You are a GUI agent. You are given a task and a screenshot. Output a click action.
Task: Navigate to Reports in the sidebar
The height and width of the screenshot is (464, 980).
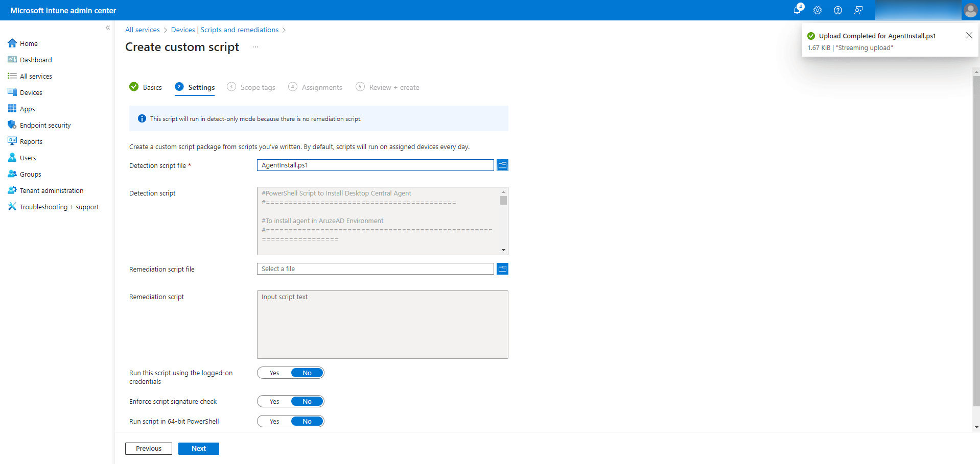(x=30, y=141)
